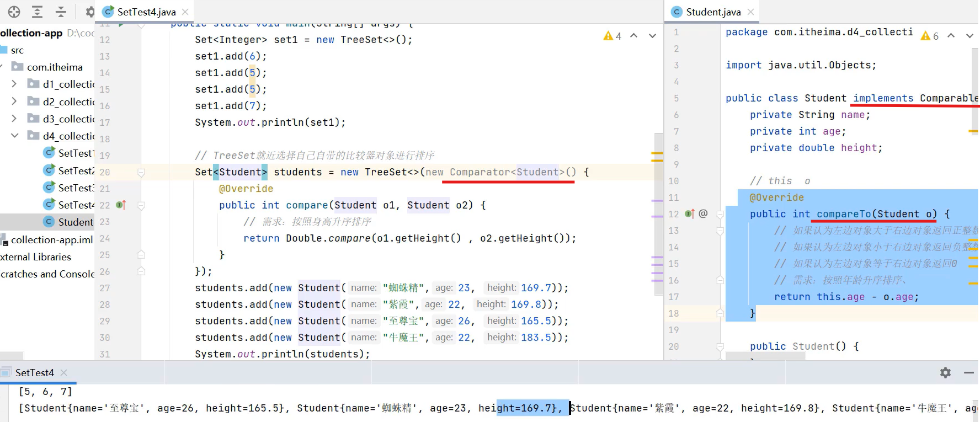Image resolution: width=980 pixels, height=422 pixels.
Task: Click the locate-in-project target icon
Action: tap(14, 12)
